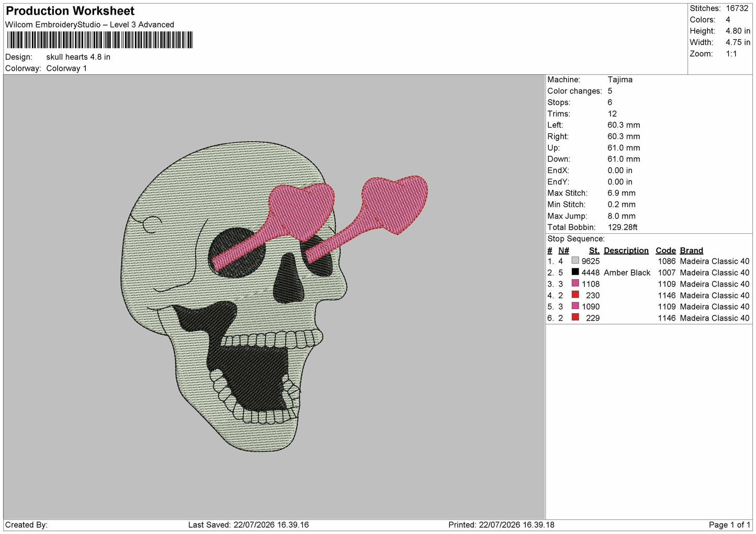This screenshot has width=756, height=534.
Task: Click the 'Last Saved' timestamp in footer
Action: point(249,525)
